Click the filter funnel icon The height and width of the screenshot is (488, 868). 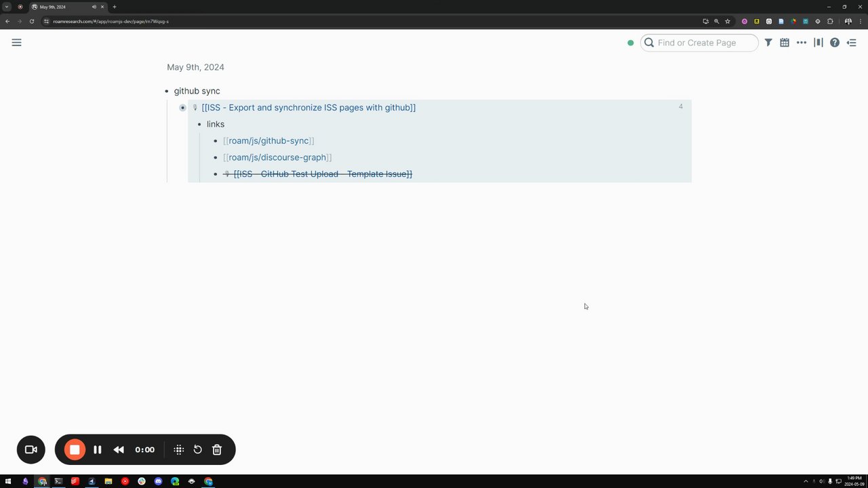pyautogui.click(x=768, y=43)
